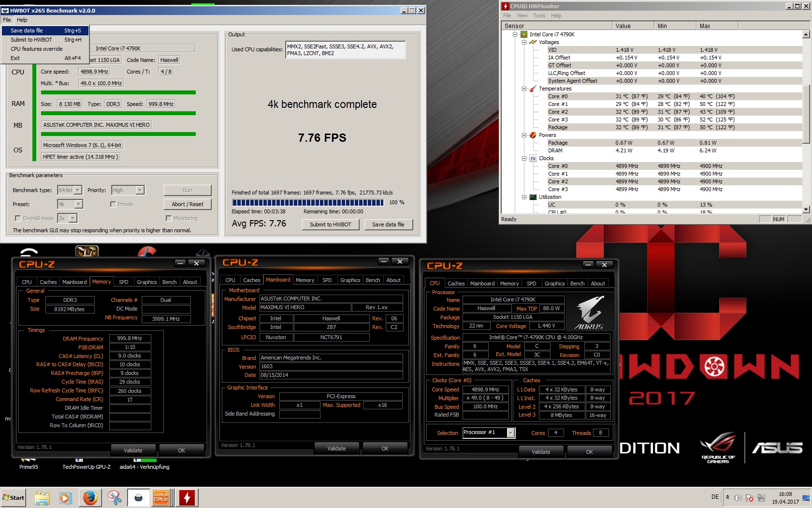
Task: Open the Processor #1 selection dropdown
Action: pyautogui.click(x=489, y=433)
